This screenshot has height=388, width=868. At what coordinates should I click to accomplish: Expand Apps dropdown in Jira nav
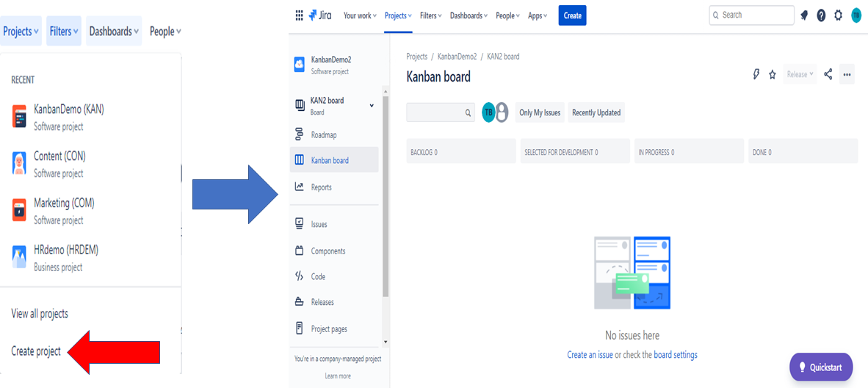pos(538,15)
